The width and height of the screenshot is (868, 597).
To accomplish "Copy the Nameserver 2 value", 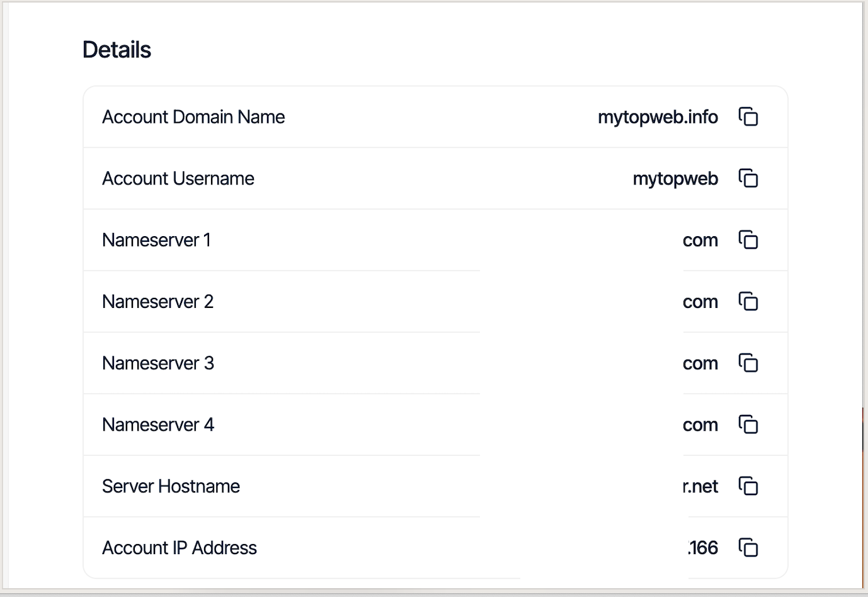I will [x=748, y=302].
